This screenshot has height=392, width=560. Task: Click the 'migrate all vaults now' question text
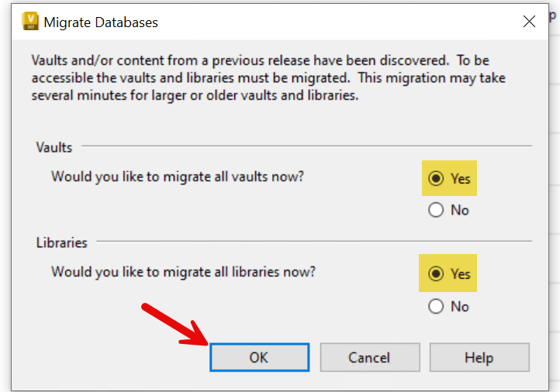178,177
